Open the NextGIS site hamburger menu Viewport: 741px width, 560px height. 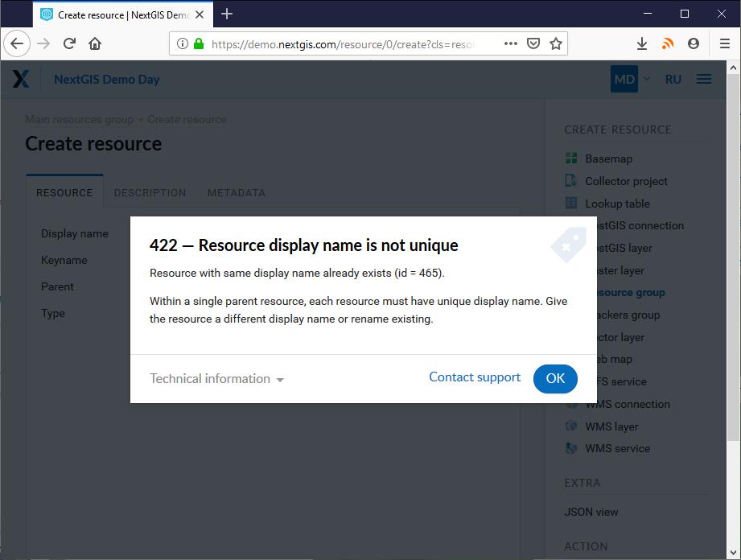click(704, 79)
